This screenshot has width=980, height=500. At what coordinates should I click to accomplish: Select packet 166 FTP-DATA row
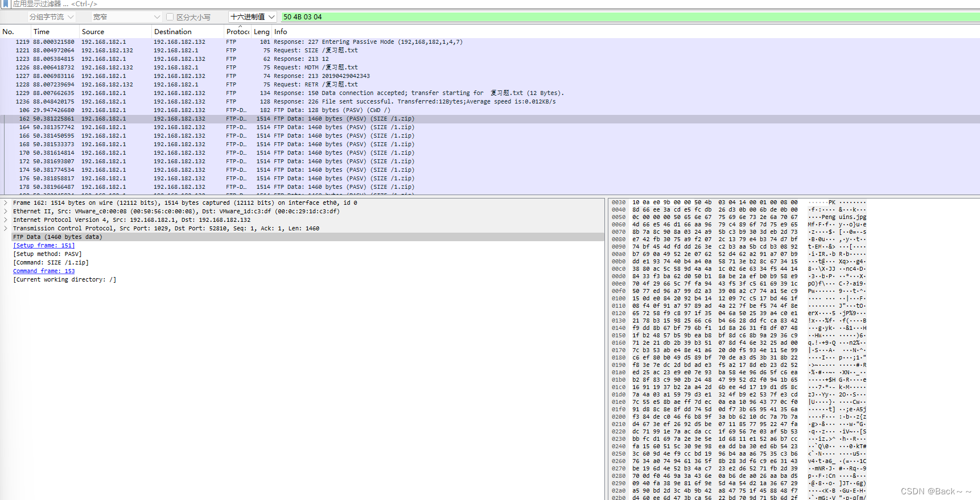point(490,135)
